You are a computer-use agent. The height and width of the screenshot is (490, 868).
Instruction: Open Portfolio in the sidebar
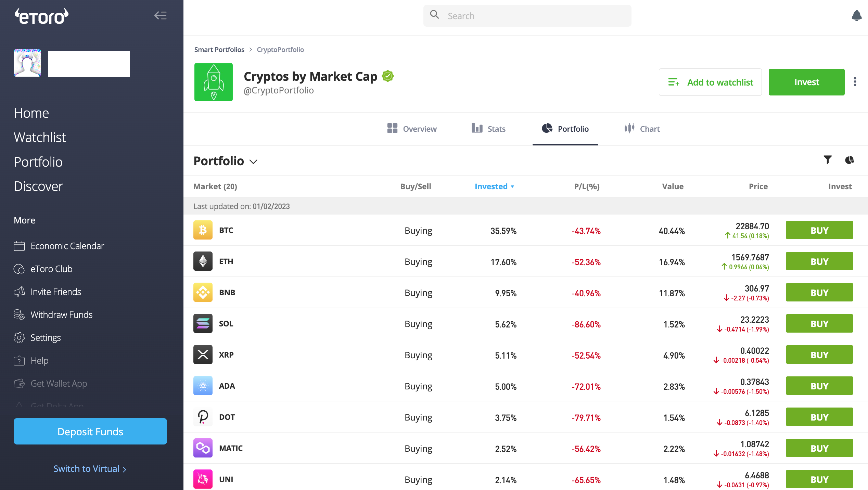click(x=38, y=162)
